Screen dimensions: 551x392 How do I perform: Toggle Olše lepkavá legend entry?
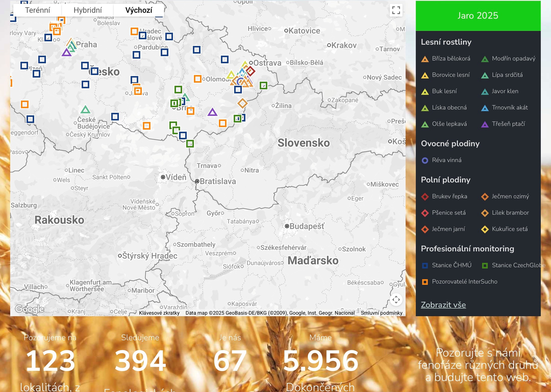point(444,124)
